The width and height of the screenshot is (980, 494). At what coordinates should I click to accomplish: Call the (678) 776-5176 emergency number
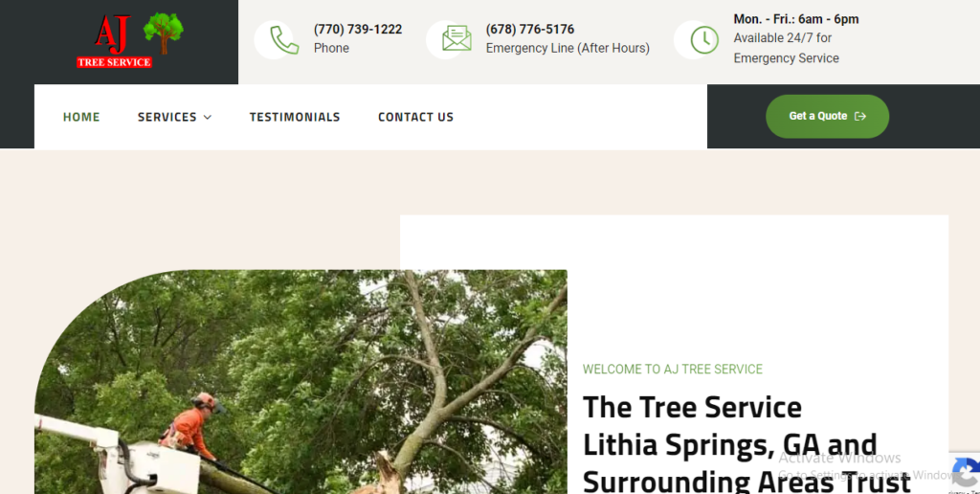[530, 30]
